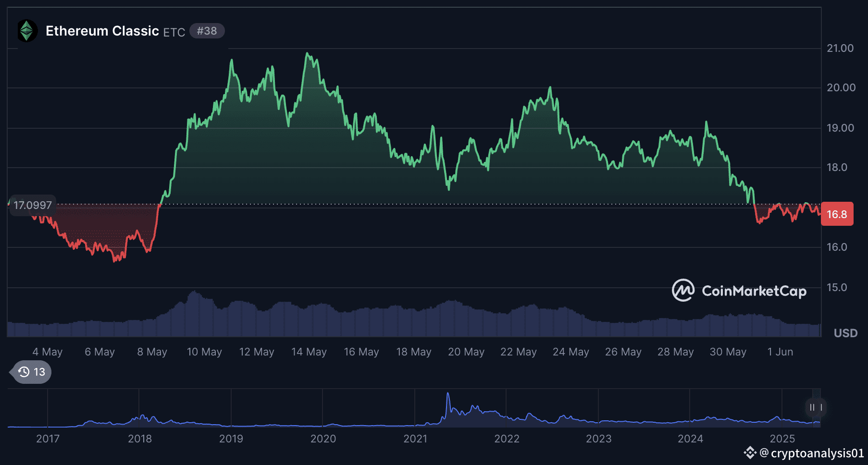The height and width of the screenshot is (465, 868).
Task: Click the USD currency label
Action: click(x=845, y=333)
